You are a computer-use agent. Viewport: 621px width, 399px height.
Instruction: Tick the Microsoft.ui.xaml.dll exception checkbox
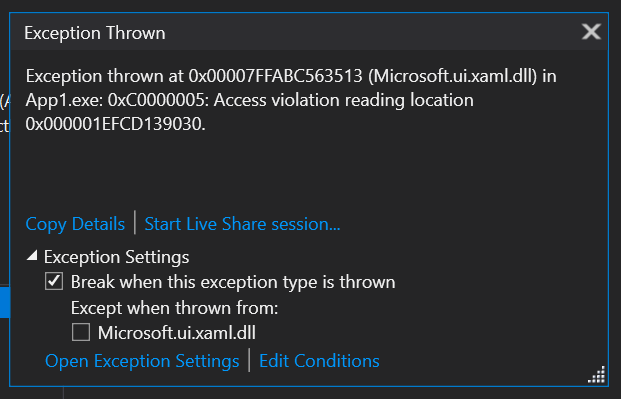[81, 332]
